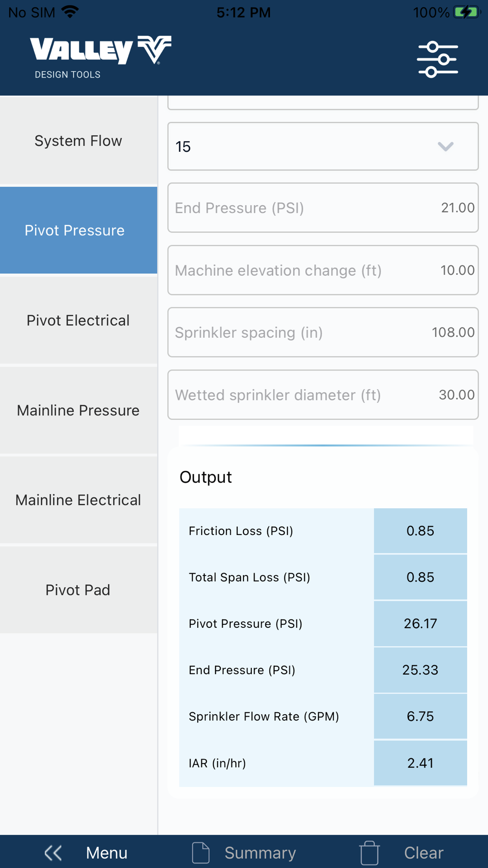Tap the Clear trash can icon
Screen dimensions: 488x868
[369, 853]
